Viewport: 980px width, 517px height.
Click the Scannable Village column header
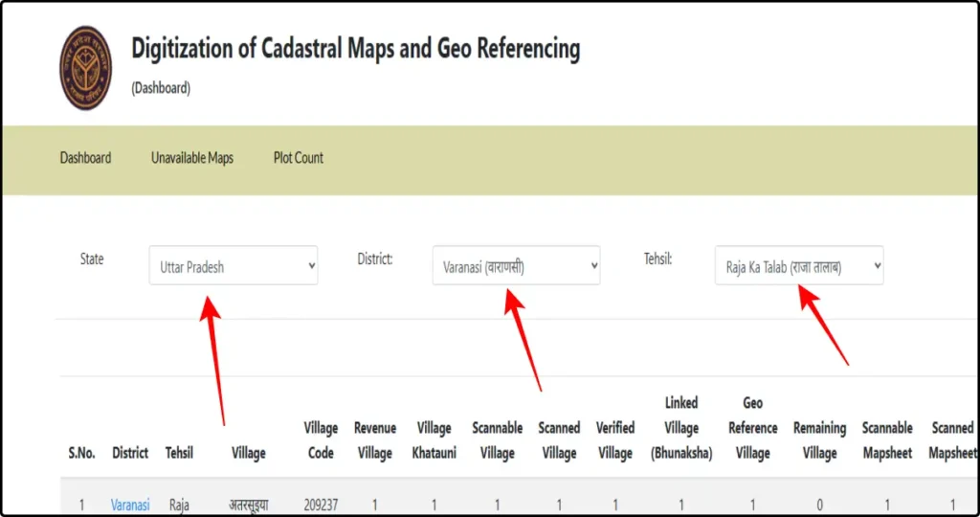498,440
